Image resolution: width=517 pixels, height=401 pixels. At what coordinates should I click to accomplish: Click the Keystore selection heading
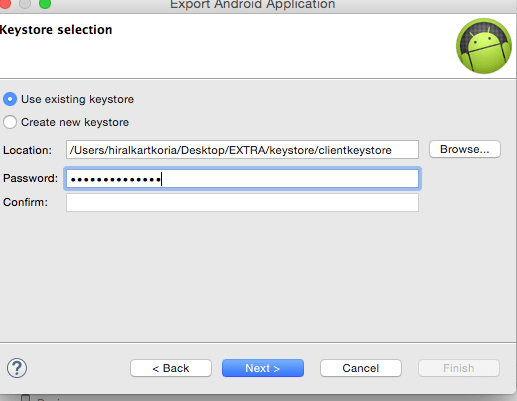click(56, 30)
